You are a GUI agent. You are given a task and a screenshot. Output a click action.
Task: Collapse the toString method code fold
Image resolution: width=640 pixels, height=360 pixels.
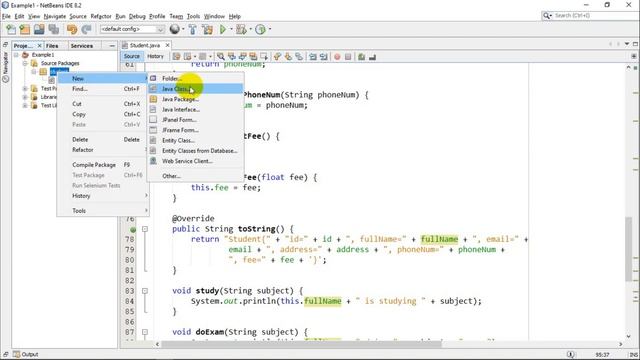point(145,229)
